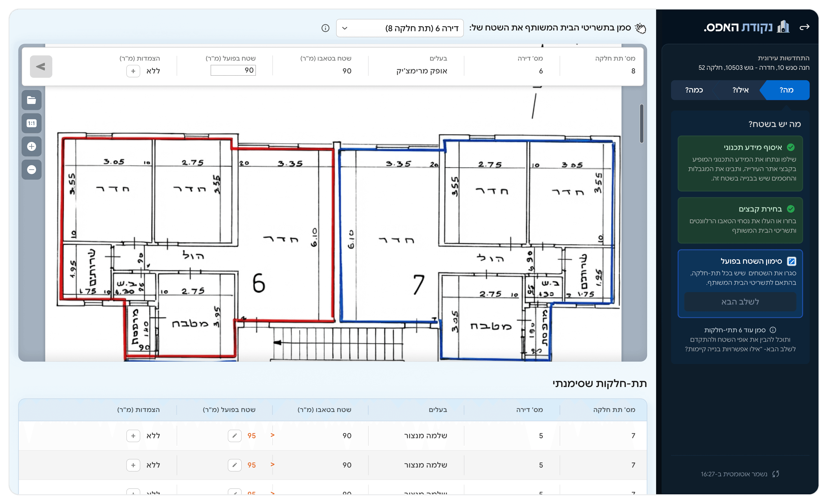Screen dimensions: 828x504
Task: Switch to the 'כמה?' tab
Action: pos(694,90)
